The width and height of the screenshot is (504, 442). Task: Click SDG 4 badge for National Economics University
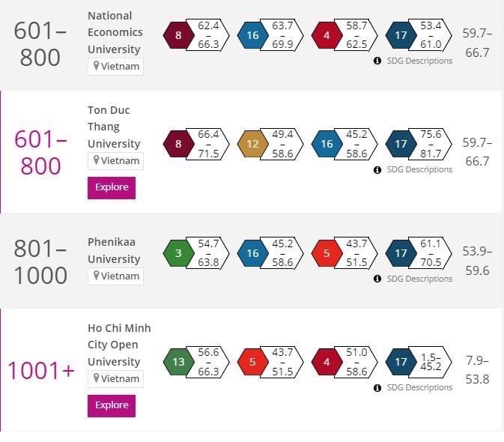point(327,35)
